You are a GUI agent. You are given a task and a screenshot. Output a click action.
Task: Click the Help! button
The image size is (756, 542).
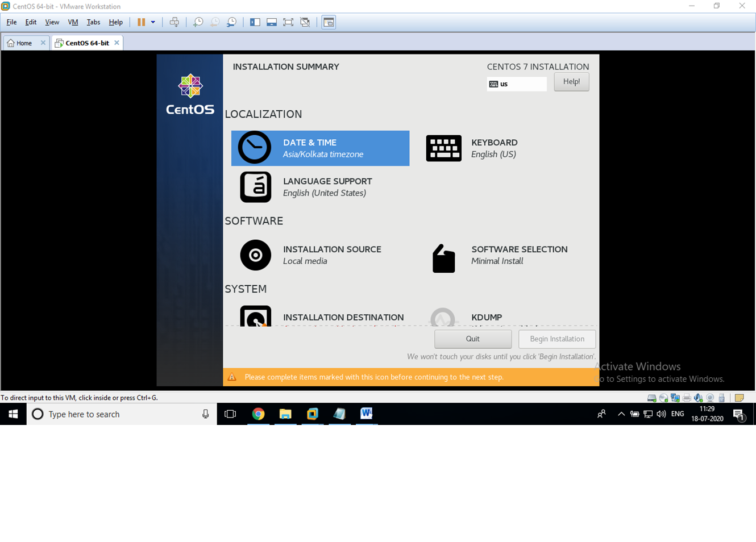(571, 81)
